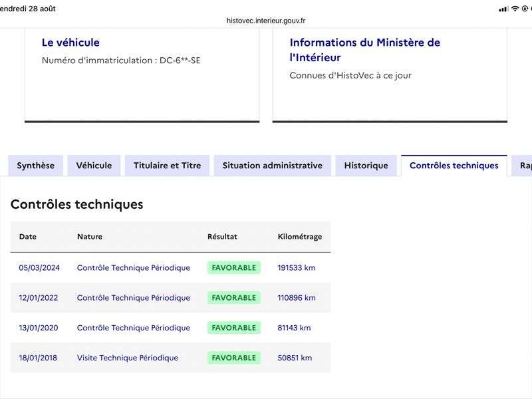Screen dimensions: 532x399
Task: Click the FAVORABLE badge for 13/01/2020
Action: point(234,328)
